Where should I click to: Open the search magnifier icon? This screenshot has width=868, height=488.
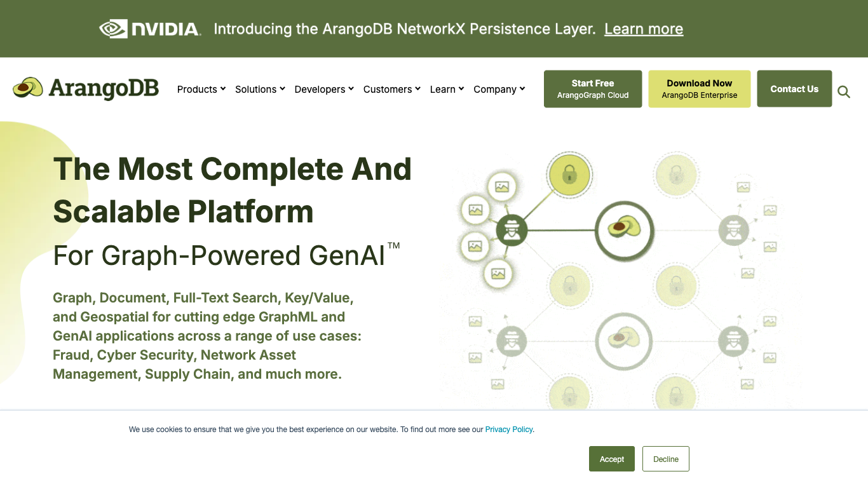(844, 91)
